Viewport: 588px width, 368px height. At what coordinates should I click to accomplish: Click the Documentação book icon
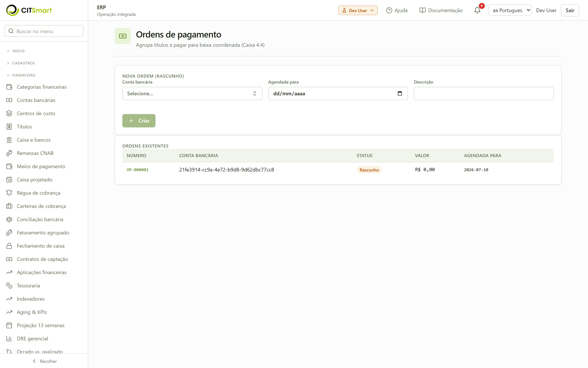pyautogui.click(x=423, y=10)
